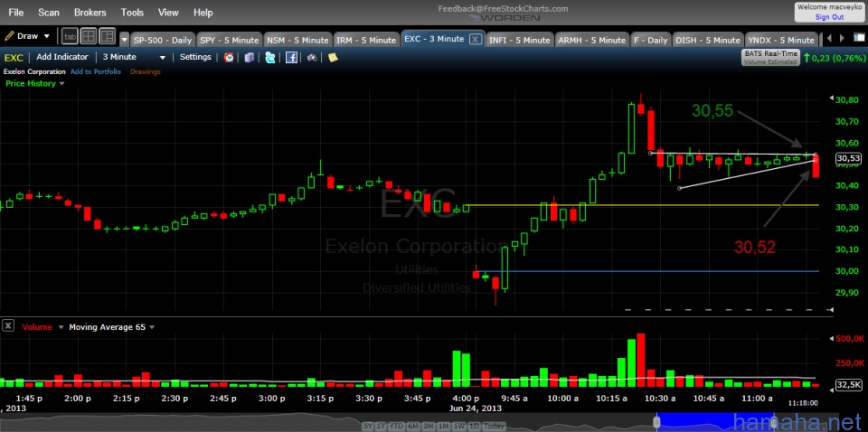868x432 pixels.
Task: Open chart Settings
Action: pyautogui.click(x=195, y=57)
